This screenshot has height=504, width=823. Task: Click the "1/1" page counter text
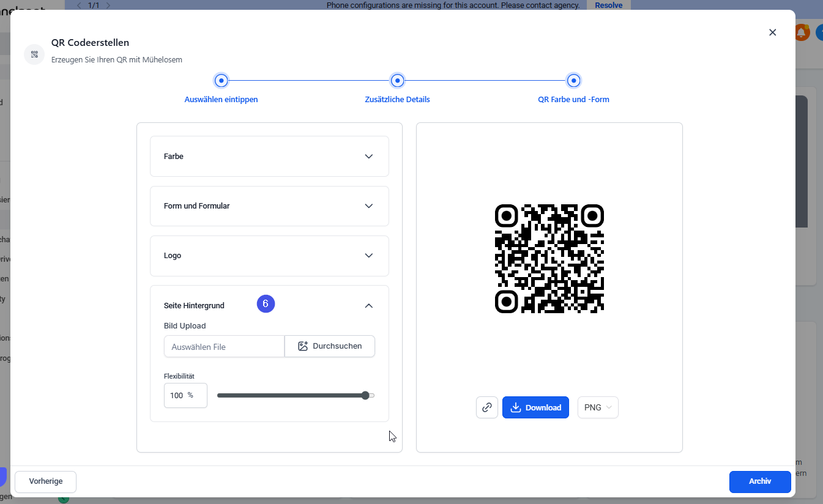pos(94,6)
